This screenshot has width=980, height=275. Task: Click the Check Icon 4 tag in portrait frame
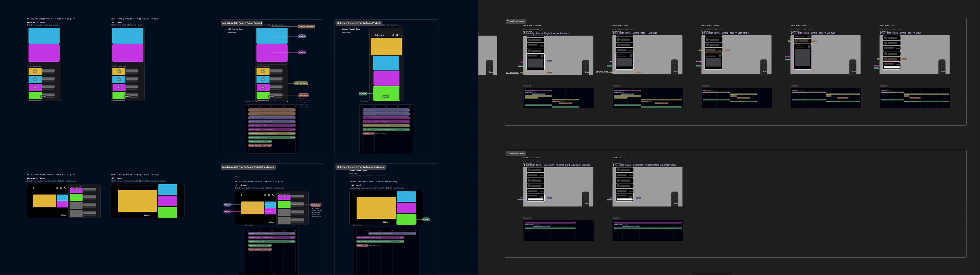tap(303, 95)
